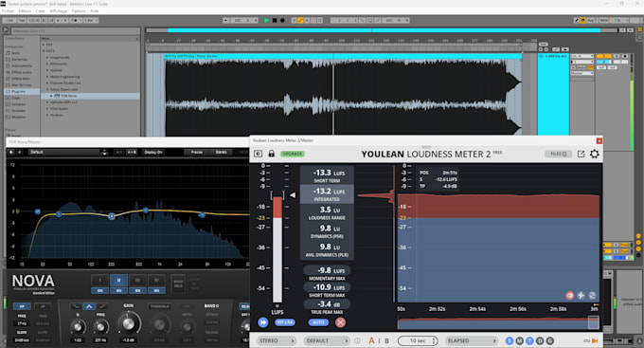This screenshot has width=644, height=348.
Task: Toggle the ON button under band IV
Action: click(156, 290)
